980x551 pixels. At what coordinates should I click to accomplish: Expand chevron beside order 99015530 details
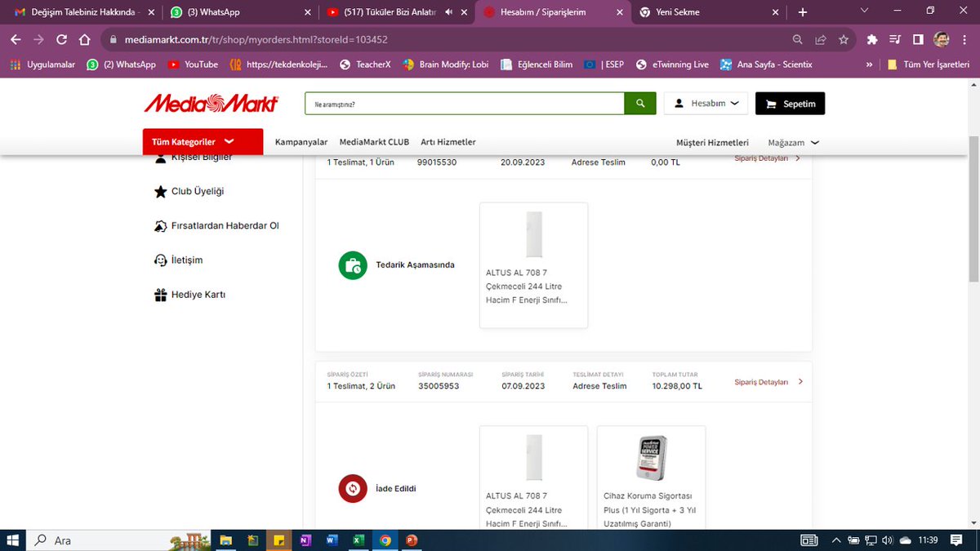pos(799,158)
